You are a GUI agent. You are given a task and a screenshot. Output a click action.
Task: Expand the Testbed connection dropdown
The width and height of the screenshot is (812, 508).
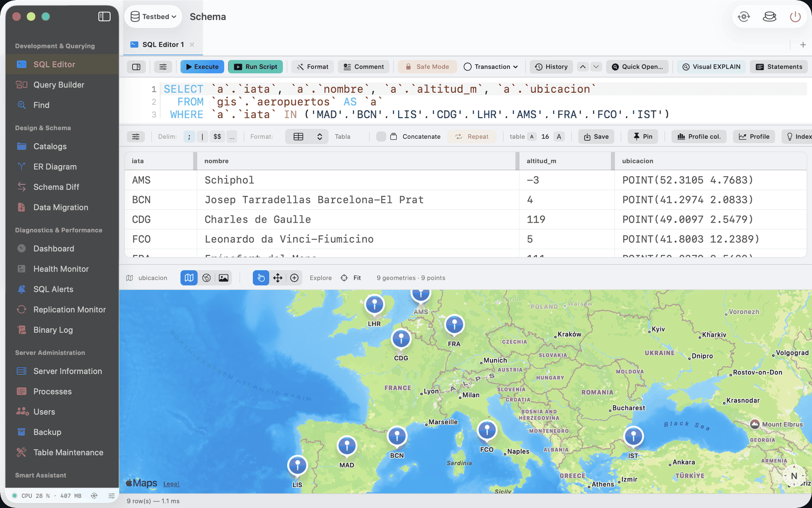[x=153, y=16]
